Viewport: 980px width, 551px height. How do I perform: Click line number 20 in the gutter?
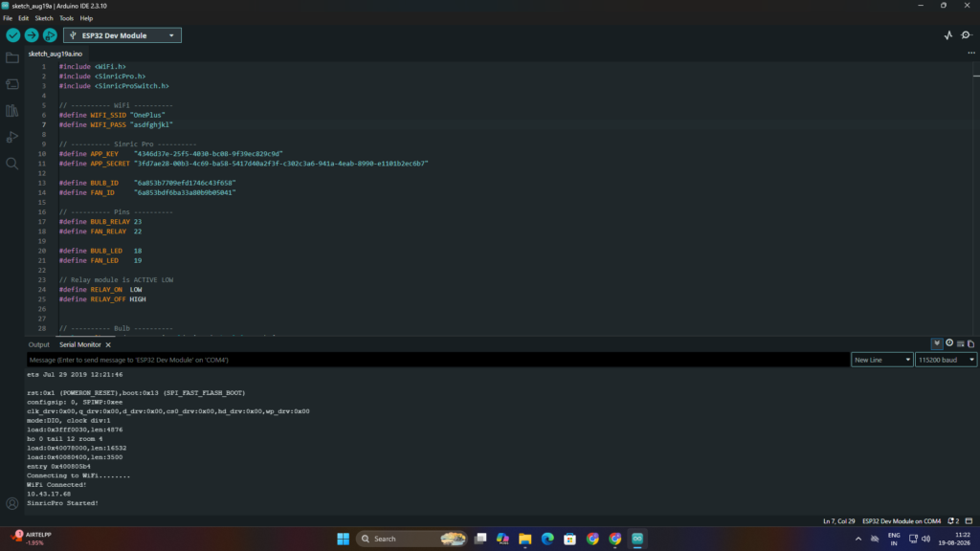pos(42,252)
